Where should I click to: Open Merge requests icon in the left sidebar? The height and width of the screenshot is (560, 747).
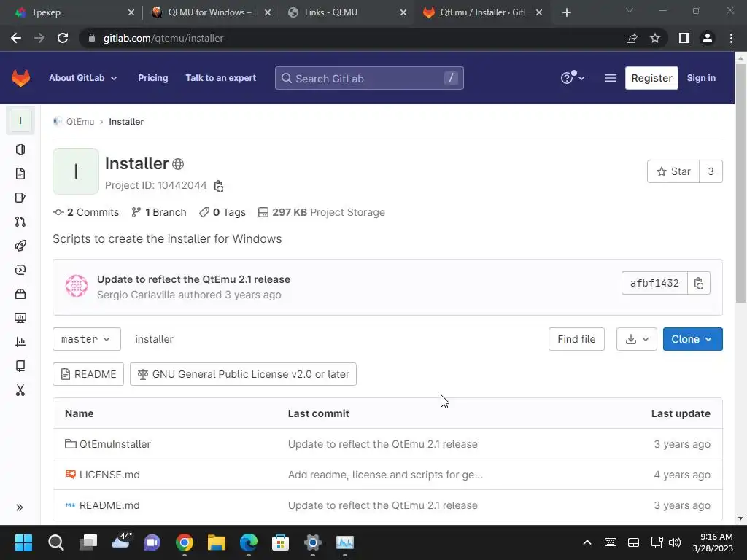point(20,222)
